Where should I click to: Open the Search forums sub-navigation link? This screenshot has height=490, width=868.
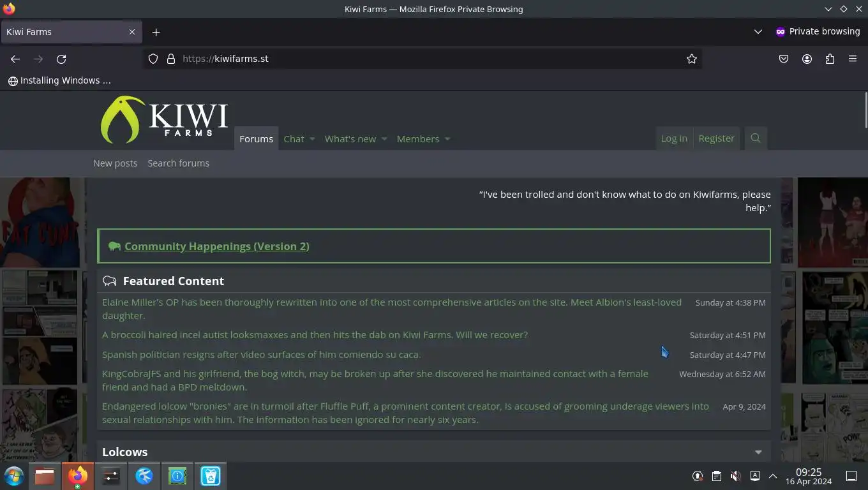[179, 163]
